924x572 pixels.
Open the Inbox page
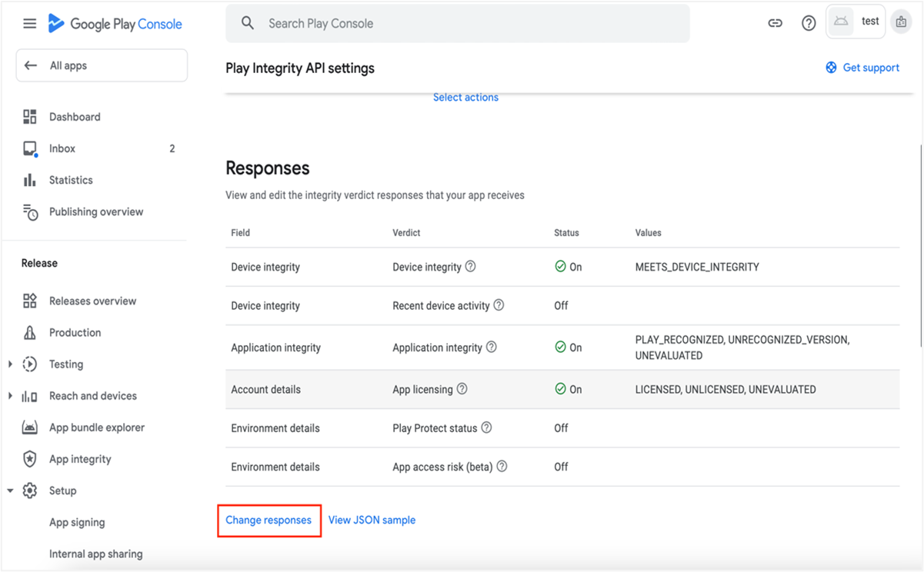coord(62,148)
